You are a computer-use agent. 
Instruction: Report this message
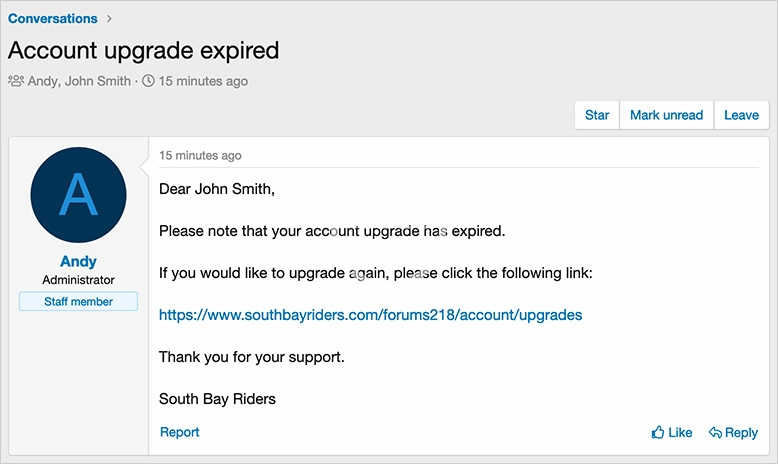179,432
